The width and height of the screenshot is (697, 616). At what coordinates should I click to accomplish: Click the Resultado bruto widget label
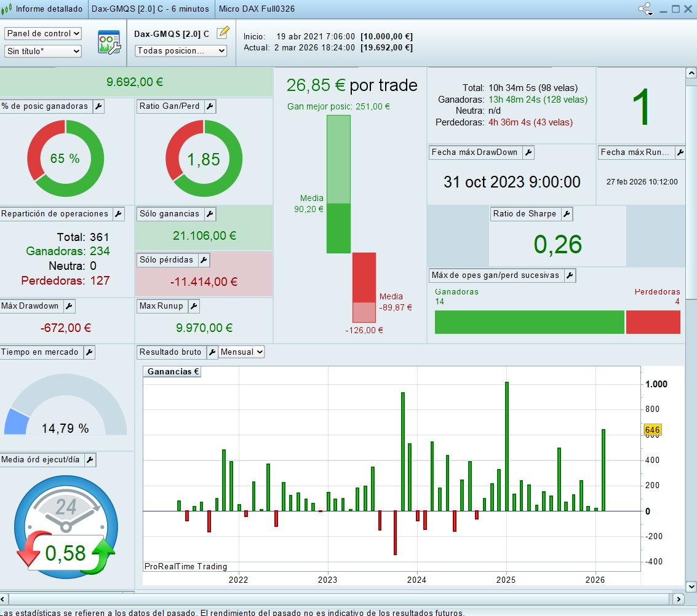point(170,352)
